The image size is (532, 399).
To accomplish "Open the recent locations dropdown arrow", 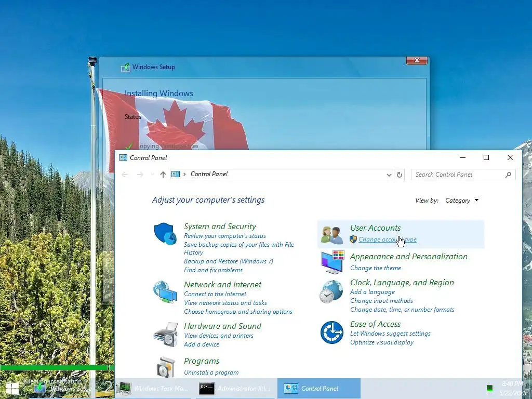I will point(152,175).
